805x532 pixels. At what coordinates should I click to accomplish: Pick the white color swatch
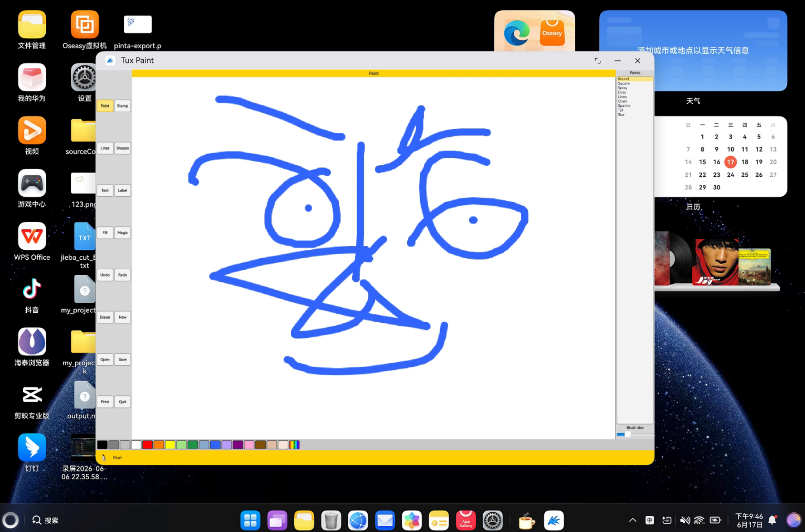pos(136,445)
